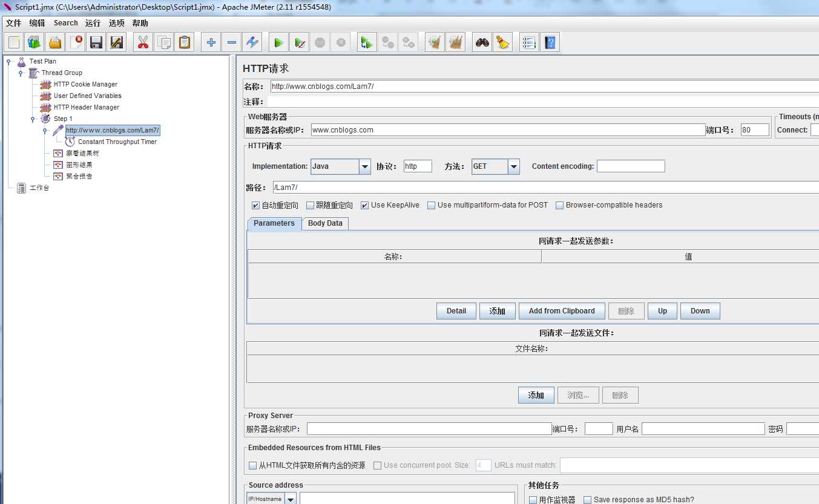Click the Paste clipboard icon
Screen dimensions: 819x504
[x=184, y=42]
